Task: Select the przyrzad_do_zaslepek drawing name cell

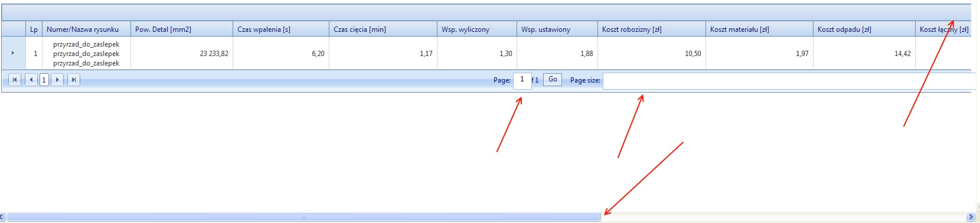Action: coord(86,53)
